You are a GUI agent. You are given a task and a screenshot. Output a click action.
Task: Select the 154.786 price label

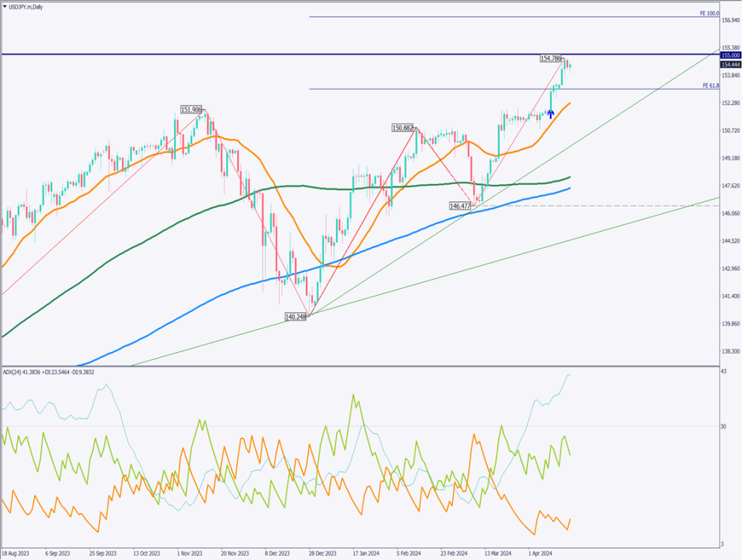pos(551,58)
